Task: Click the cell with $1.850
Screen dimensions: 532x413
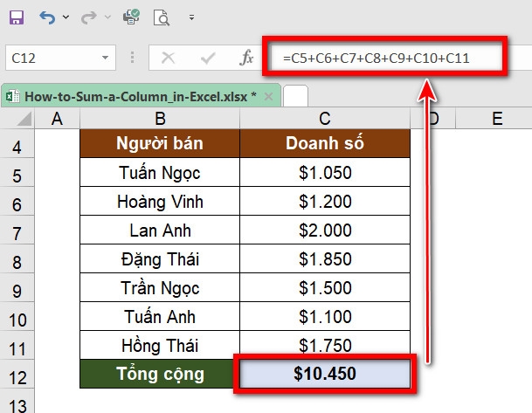Action: 325,258
